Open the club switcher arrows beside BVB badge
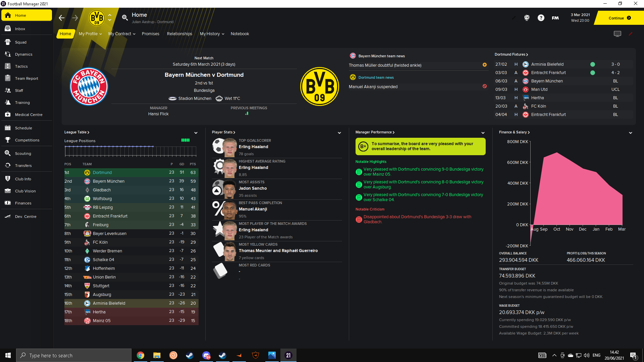 (110, 18)
